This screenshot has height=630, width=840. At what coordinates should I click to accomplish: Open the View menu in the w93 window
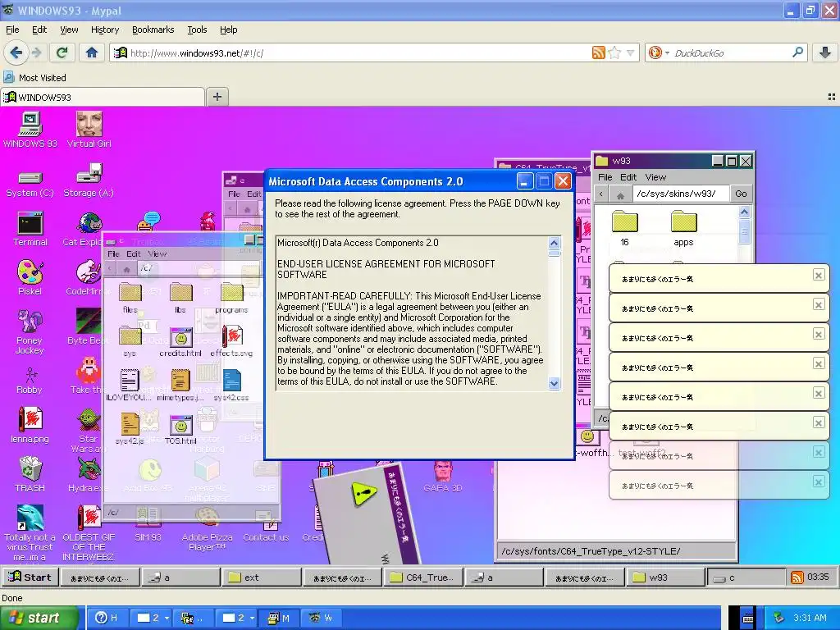pyautogui.click(x=655, y=177)
